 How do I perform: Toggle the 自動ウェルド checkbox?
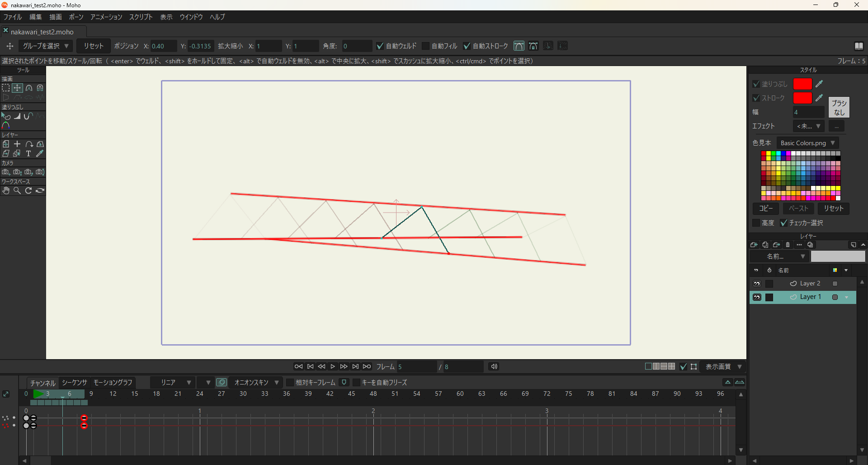coord(380,46)
